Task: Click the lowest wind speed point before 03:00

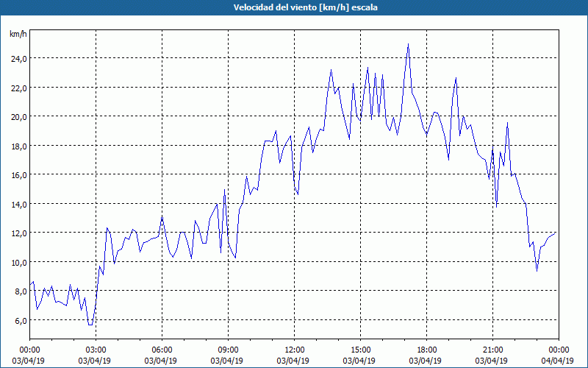Action: (90, 325)
